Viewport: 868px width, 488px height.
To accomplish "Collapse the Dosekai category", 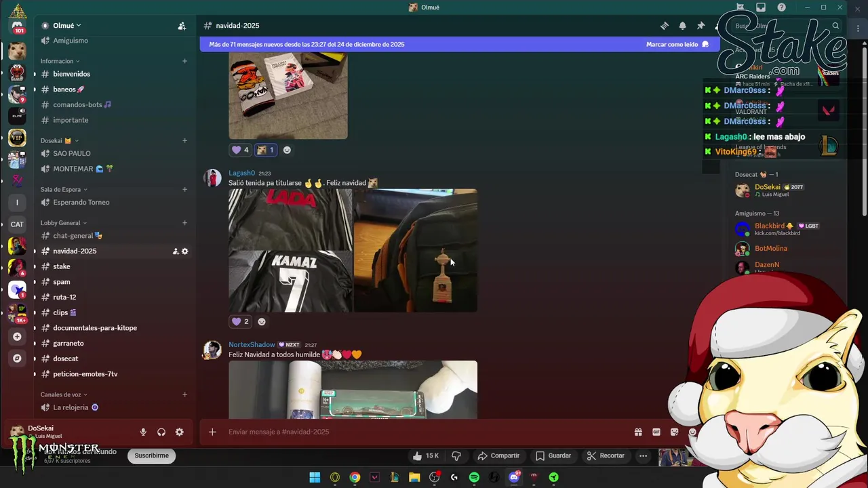I will pyautogui.click(x=59, y=141).
